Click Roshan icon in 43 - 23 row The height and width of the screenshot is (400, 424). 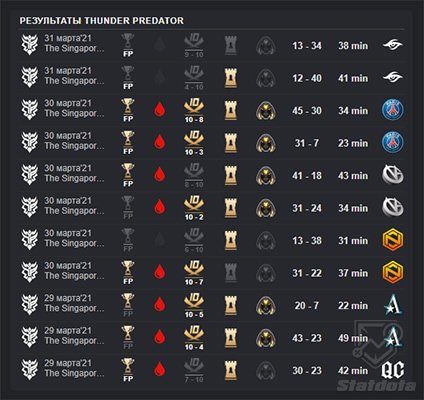(x=266, y=338)
